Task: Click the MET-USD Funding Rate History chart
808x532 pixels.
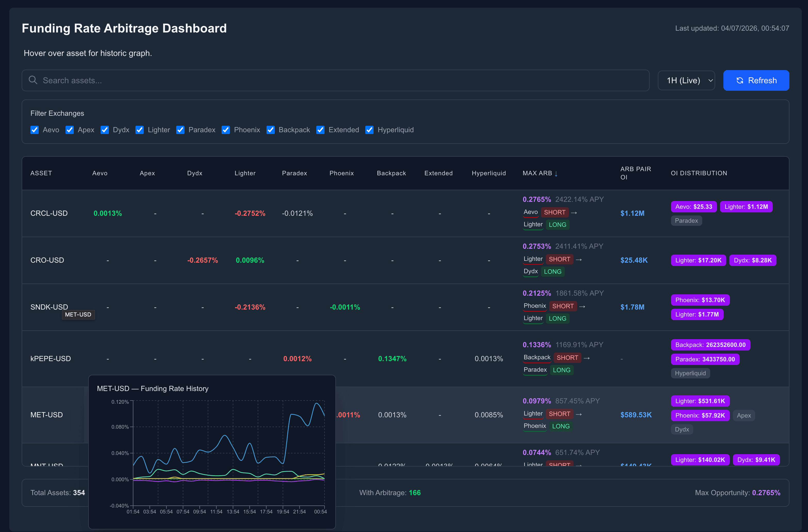Action: tap(212, 452)
